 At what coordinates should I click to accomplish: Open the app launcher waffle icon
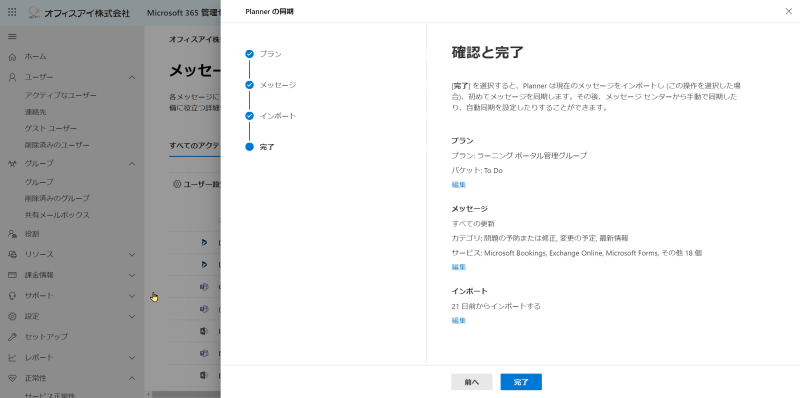coord(12,12)
